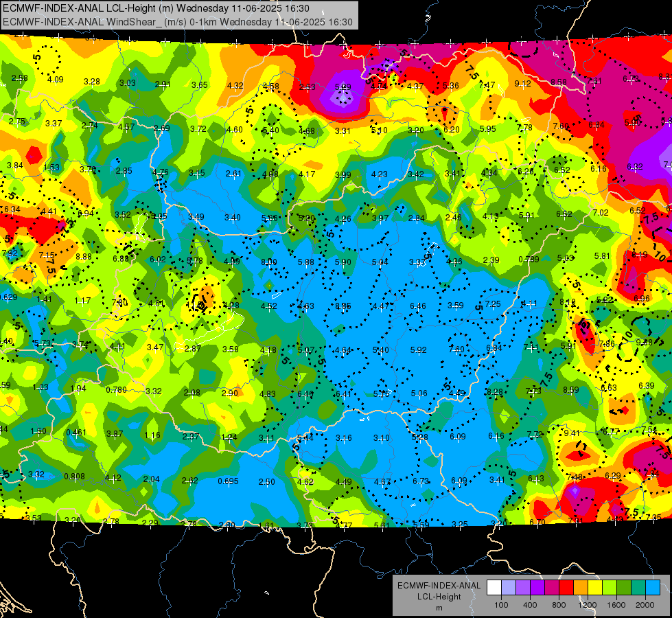The image size is (672, 618).
Task: Click wind shear value 7.25
Action: (x=493, y=304)
